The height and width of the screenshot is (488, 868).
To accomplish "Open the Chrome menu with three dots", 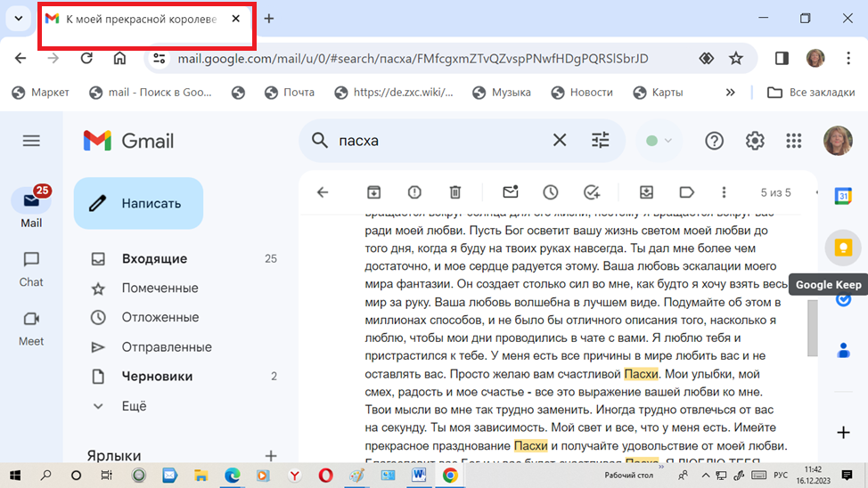I will 848,58.
